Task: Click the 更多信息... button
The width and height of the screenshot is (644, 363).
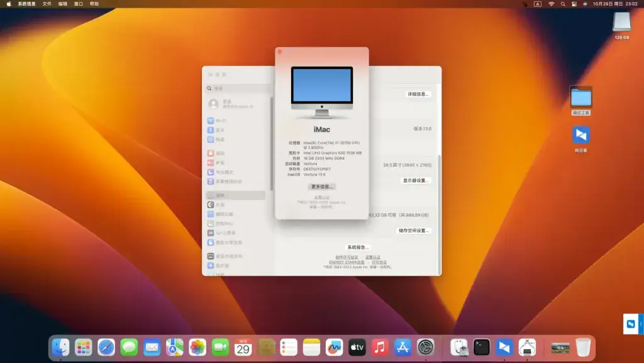Action: pos(321,187)
